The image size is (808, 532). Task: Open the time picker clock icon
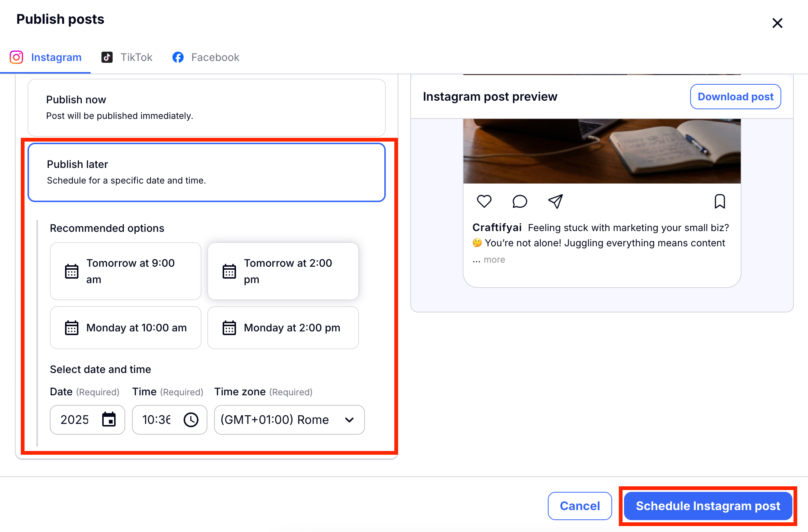191,420
